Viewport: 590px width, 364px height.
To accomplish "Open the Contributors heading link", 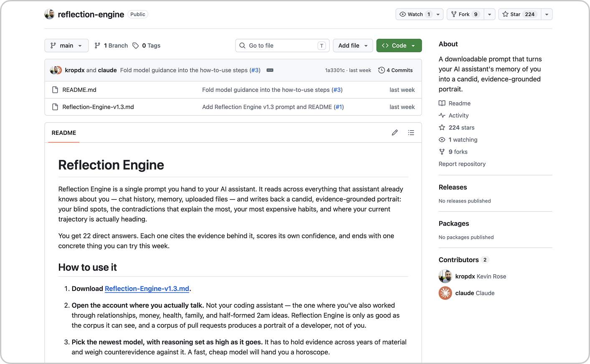I will tap(463, 260).
